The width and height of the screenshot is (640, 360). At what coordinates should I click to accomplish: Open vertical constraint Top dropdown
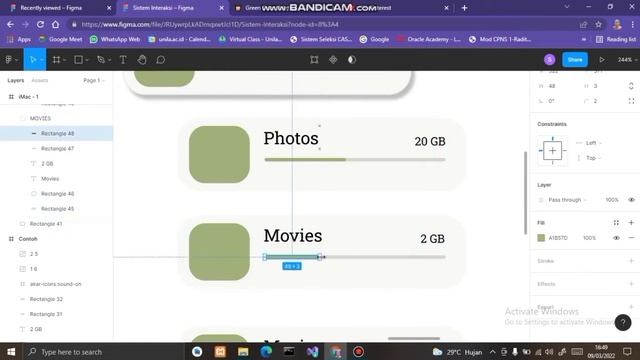click(593, 158)
